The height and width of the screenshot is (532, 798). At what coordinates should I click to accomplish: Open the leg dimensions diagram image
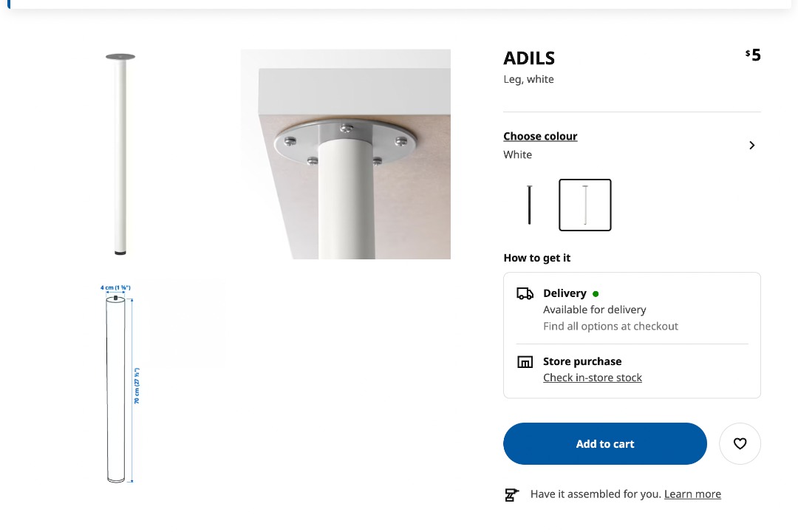[x=120, y=383]
